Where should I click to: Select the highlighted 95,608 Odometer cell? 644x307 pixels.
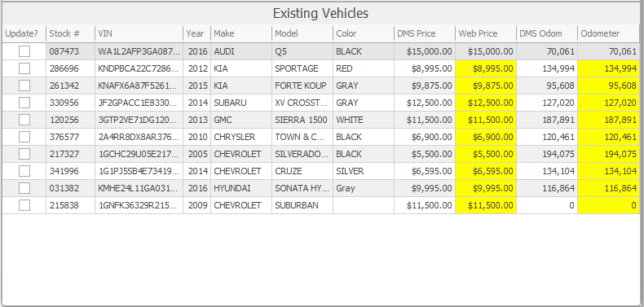(609, 86)
